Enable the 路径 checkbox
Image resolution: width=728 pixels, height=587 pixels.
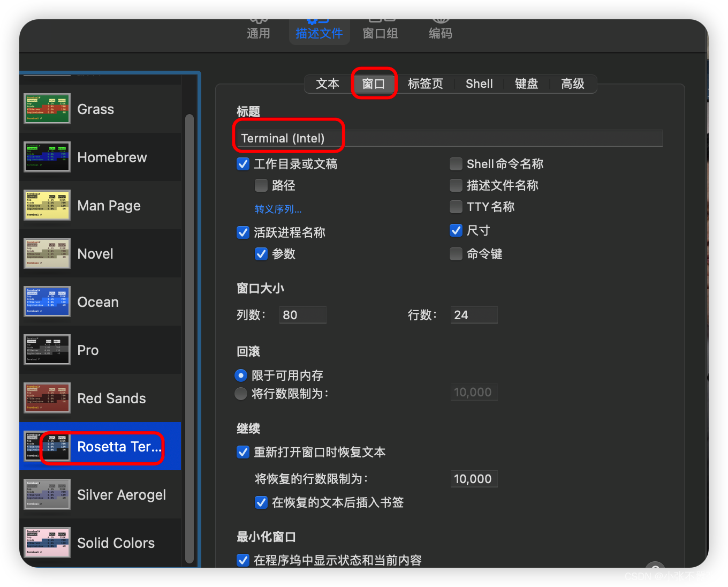(261, 185)
